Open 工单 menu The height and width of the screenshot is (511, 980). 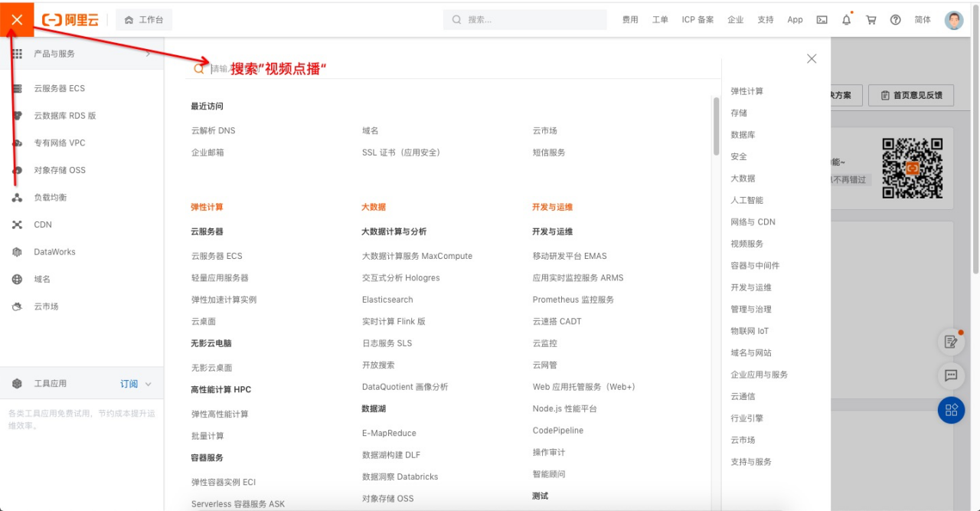(660, 20)
